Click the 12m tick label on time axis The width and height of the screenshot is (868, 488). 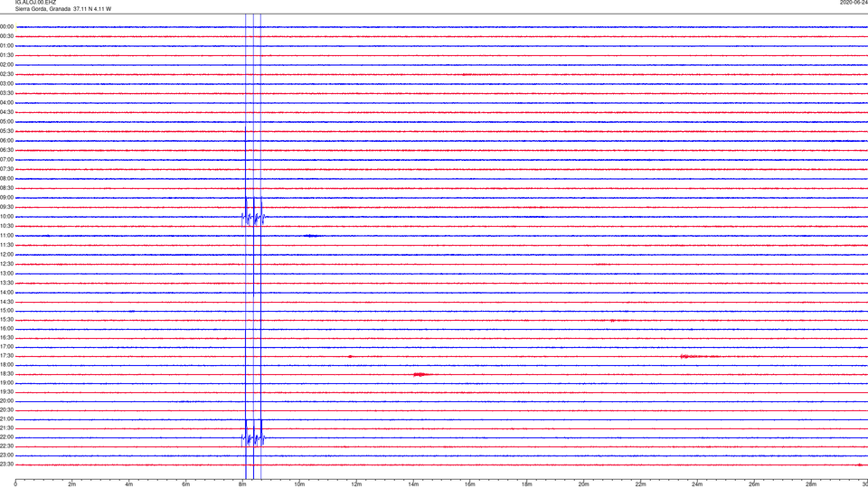point(356,484)
